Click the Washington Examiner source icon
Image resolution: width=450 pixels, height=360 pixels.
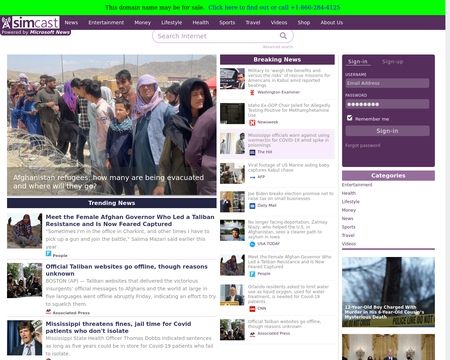point(252,92)
